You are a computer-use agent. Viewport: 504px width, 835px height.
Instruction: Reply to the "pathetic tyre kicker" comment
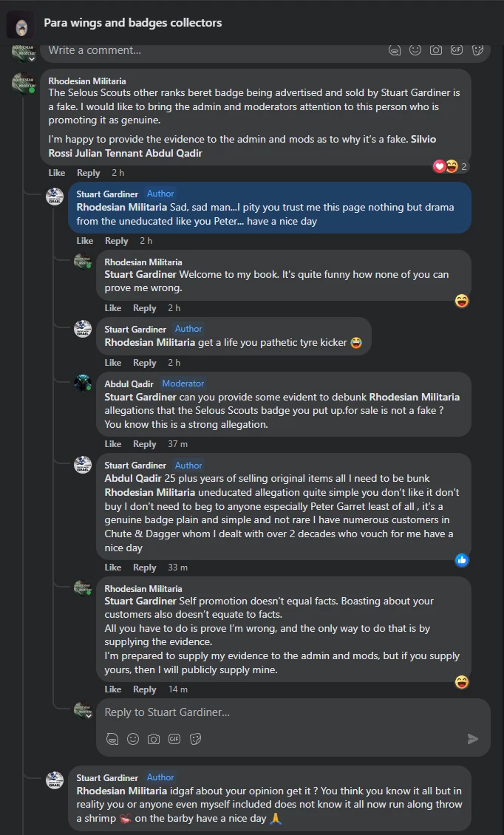[x=144, y=363]
